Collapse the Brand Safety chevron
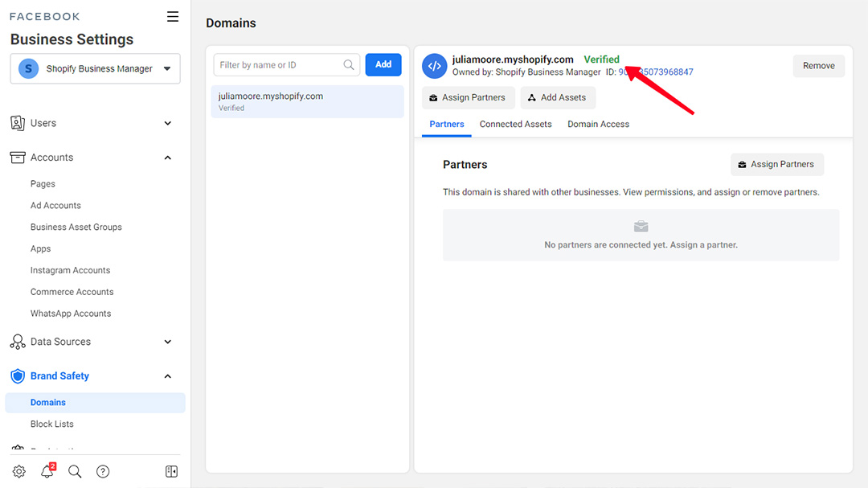The height and width of the screenshot is (488, 868). point(168,376)
